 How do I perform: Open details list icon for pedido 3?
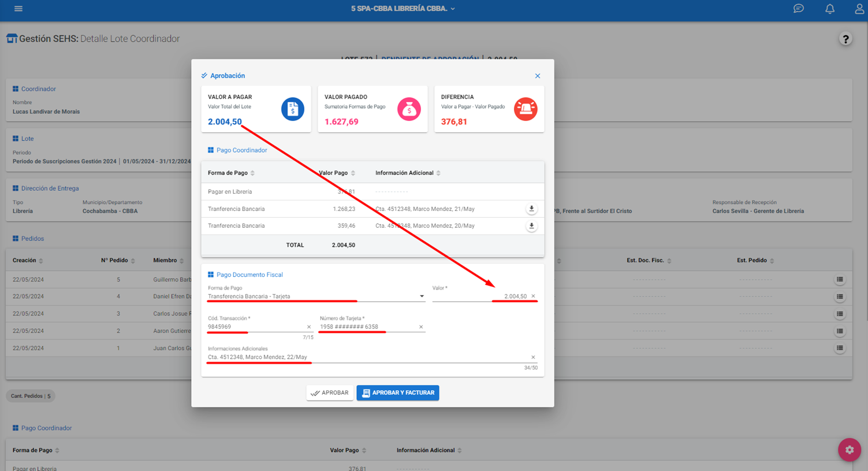pyautogui.click(x=840, y=314)
